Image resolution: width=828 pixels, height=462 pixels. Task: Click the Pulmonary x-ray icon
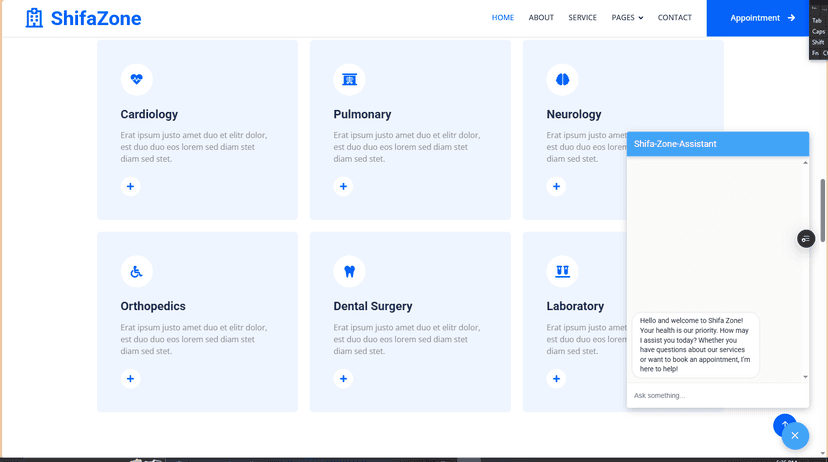pyautogui.click(x=349, y=79)
